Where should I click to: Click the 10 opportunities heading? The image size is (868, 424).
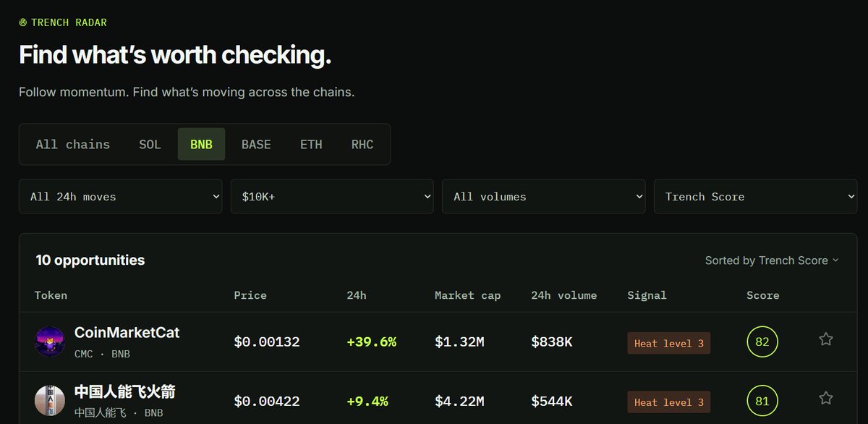tap(90, 260)
